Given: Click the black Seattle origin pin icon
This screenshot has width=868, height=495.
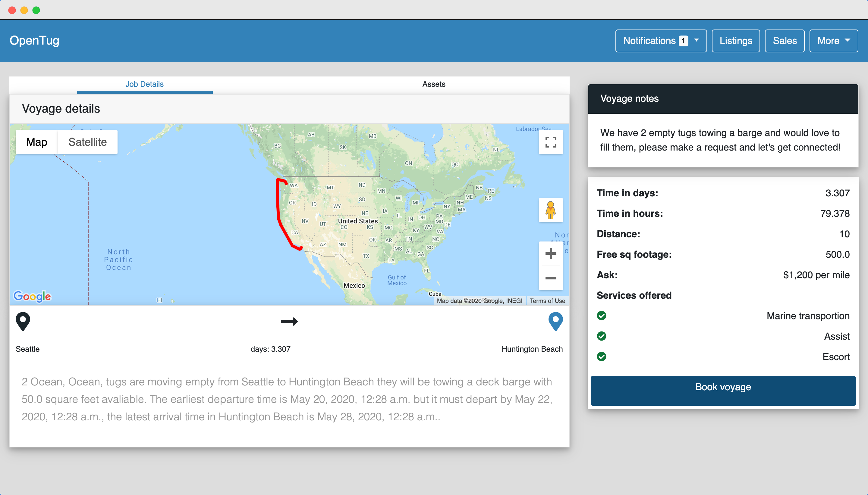Looking at the screenshot, I should (x=23, y=321).
